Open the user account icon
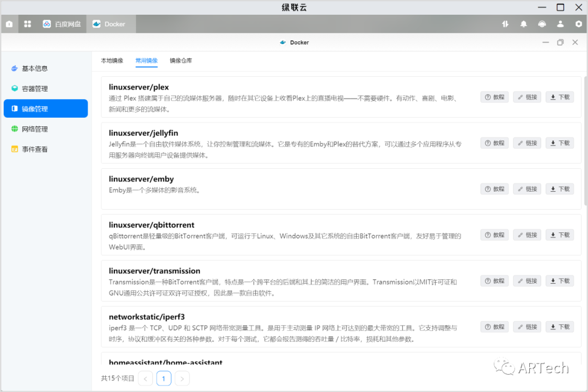The width and height of the screenshot is (588, 392). pos(560,24)
